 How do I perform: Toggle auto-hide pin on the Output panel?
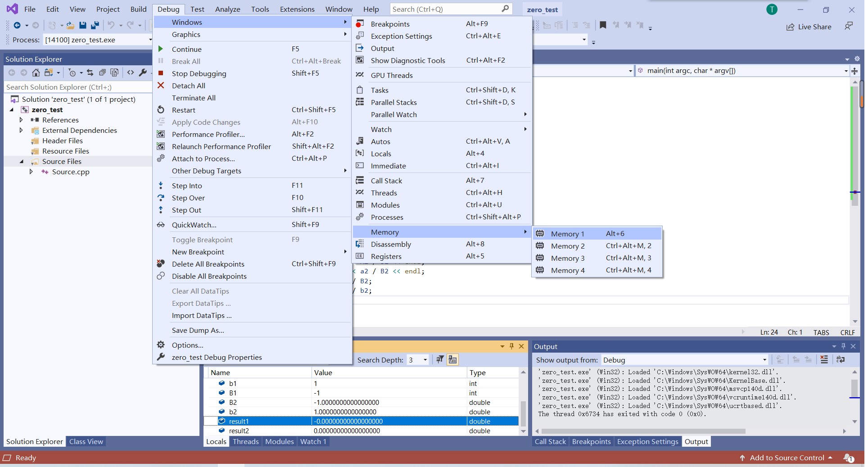[843, 346]
